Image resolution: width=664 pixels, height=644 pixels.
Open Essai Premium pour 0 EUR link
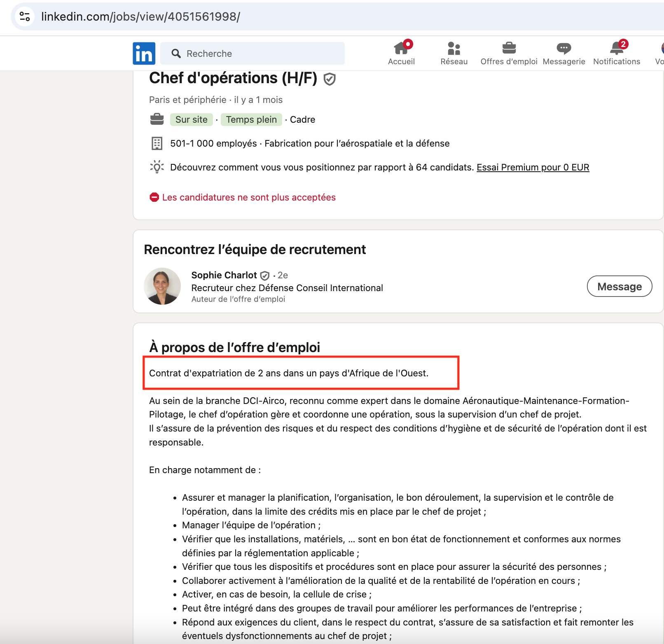533,167
